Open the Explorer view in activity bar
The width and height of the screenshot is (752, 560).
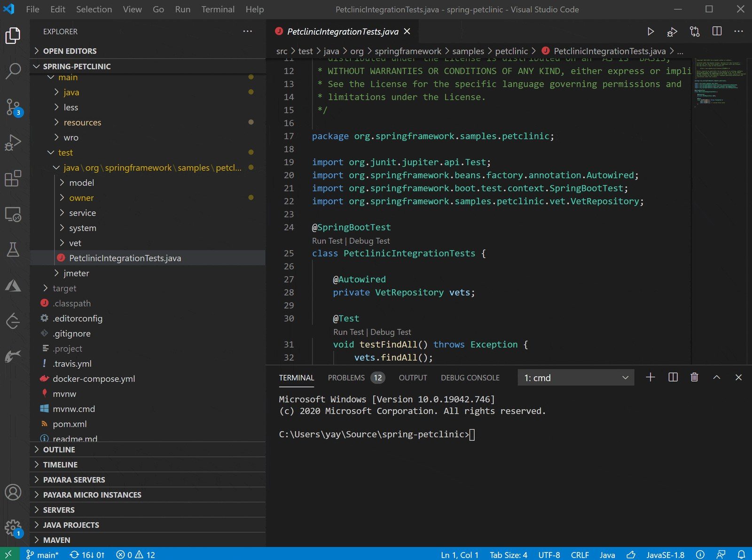click(13, 35)
